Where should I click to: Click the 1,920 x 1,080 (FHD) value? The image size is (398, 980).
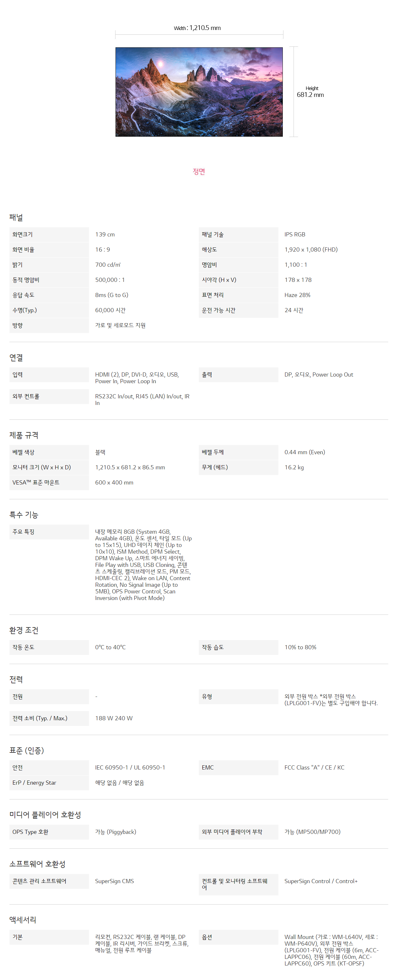[311, 250]
